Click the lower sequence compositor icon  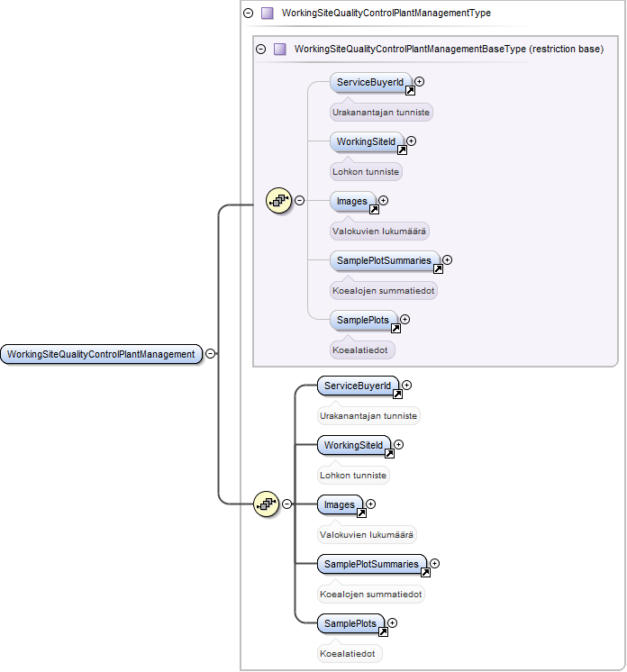266,504
